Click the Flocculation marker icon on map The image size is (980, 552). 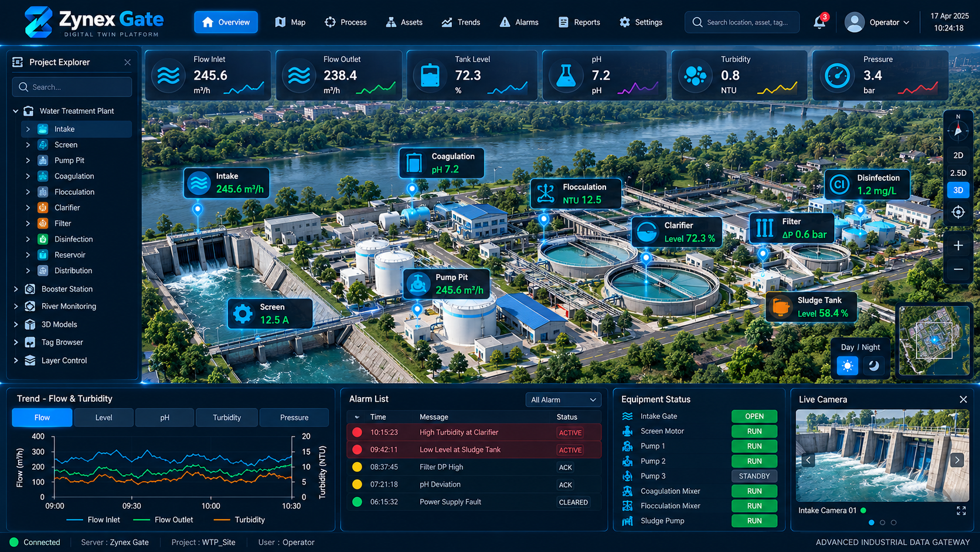(546, 194)
